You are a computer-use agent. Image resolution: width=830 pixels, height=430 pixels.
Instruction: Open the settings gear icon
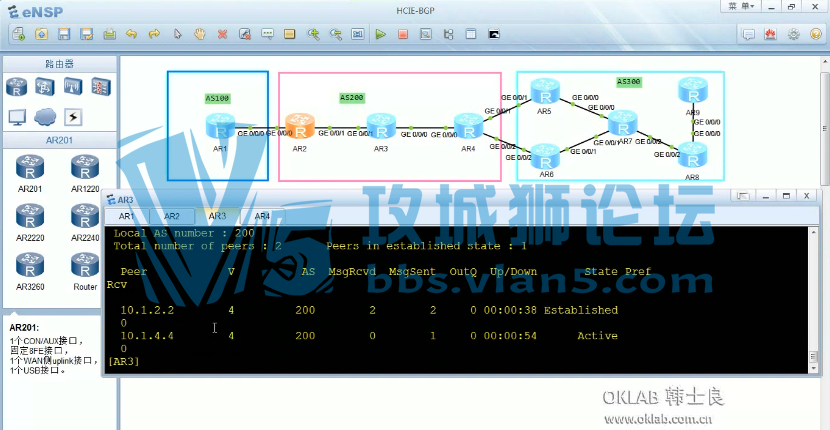coord(793,34)
